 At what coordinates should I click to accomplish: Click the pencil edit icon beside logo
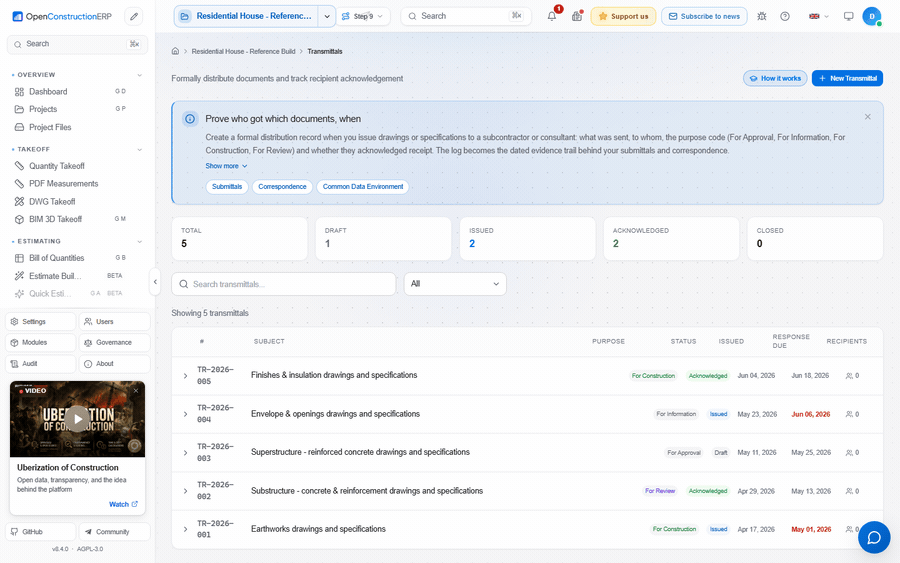click(x=134, y=16)
